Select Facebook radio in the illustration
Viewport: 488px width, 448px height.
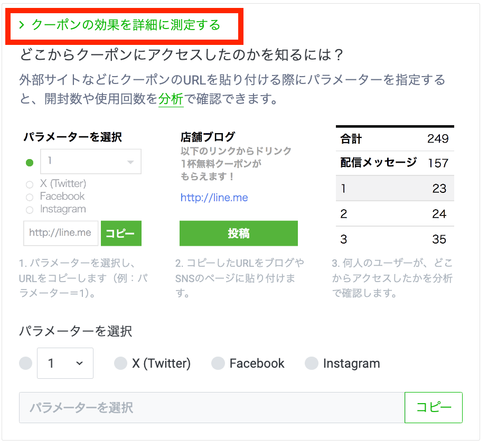pos(30,197)
